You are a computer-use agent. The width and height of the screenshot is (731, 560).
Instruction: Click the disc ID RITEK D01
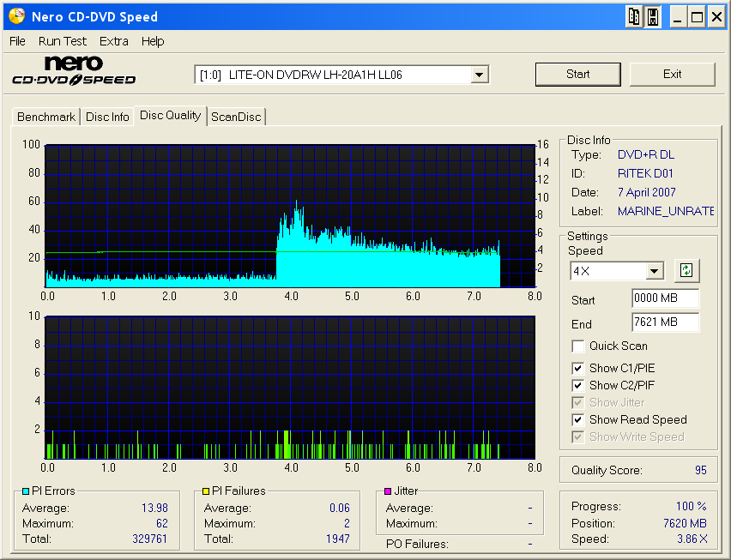click(x=645, y=174)
